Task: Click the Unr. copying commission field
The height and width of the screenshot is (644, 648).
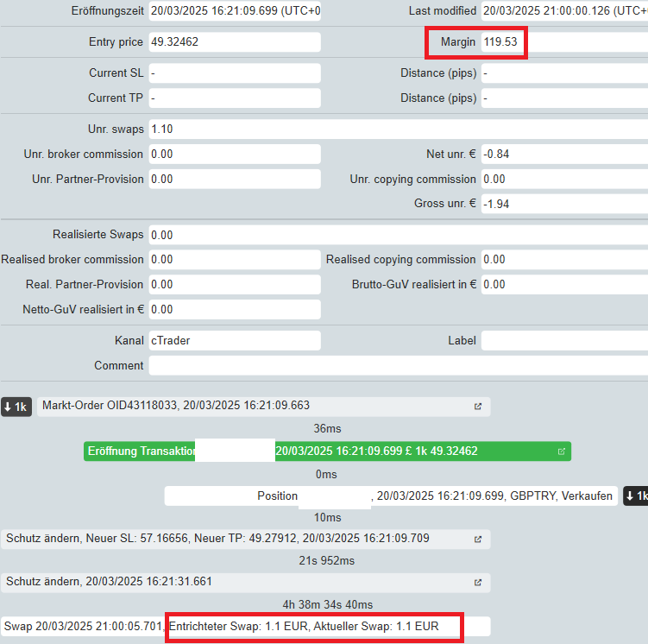Action: coord(564,179)
